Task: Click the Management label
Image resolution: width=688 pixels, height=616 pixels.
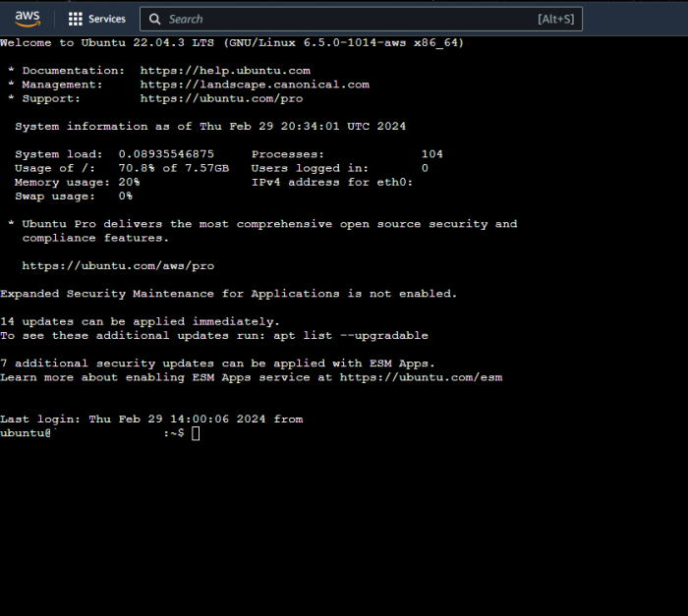Action: (x=62, y=84)
